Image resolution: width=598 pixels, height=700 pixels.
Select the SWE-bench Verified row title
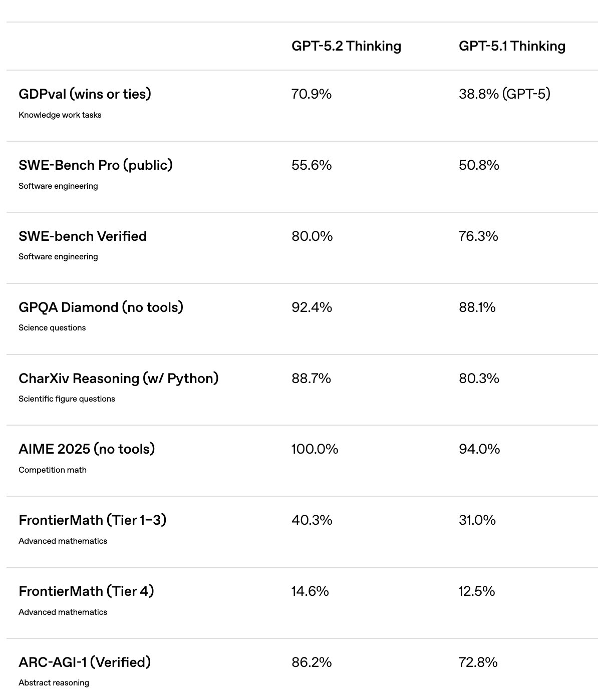pos(83,236)
